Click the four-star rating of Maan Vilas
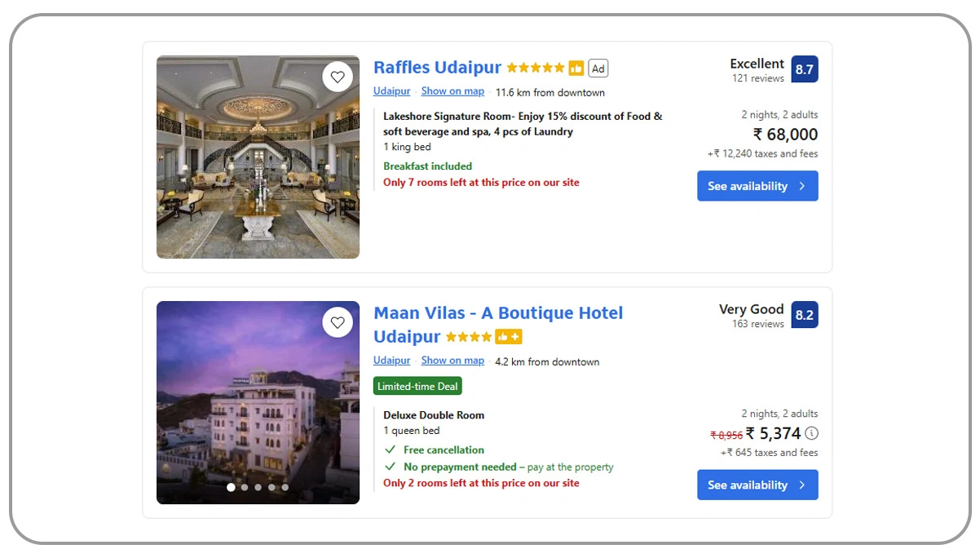 click(x=467, y=336)
